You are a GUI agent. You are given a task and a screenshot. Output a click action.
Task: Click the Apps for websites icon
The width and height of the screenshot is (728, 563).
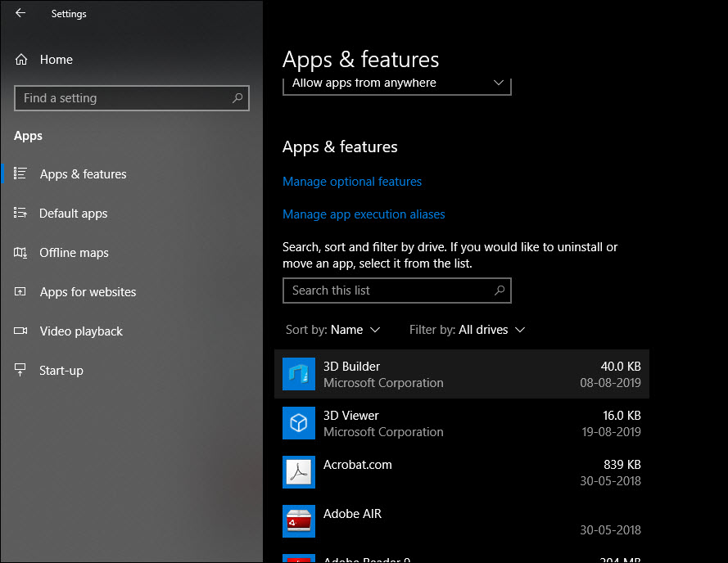[20, 291]
